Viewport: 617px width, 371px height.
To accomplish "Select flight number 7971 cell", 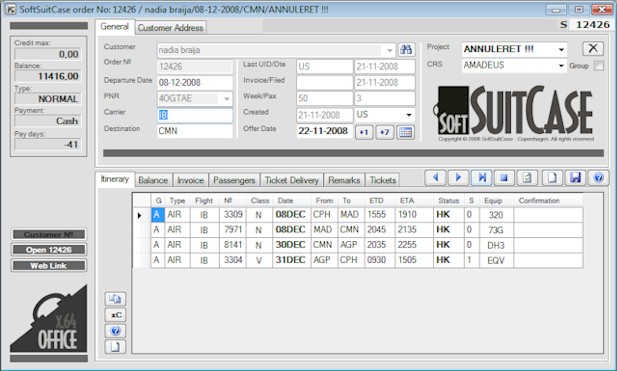I will click(233, 230).
